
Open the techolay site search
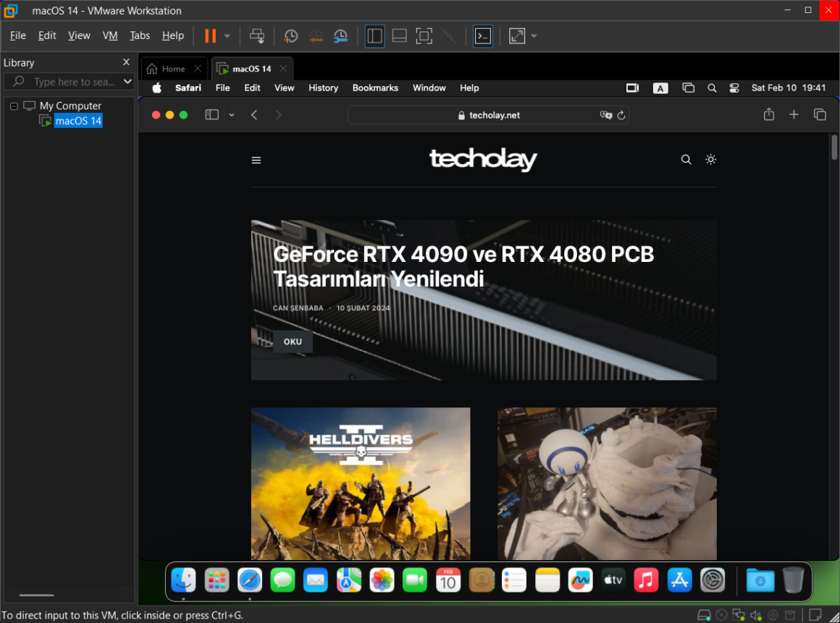686,159
